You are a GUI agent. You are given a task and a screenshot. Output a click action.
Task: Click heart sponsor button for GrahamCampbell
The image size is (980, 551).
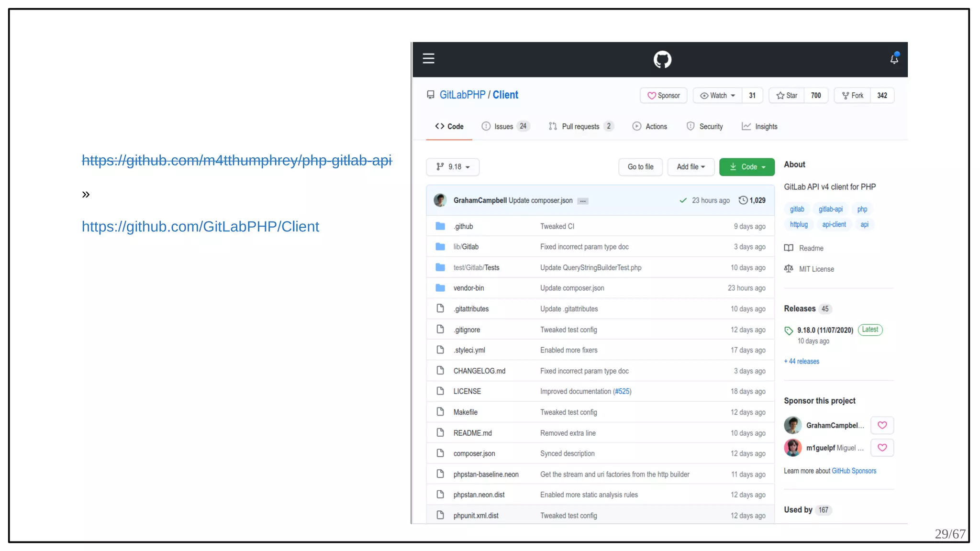[882, 425]
